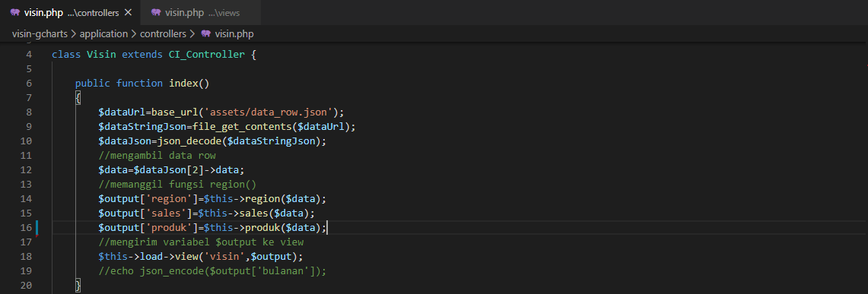Switch to visin.php controllers tab
This screenshot has height=294, width=868.
coord(70,12)
